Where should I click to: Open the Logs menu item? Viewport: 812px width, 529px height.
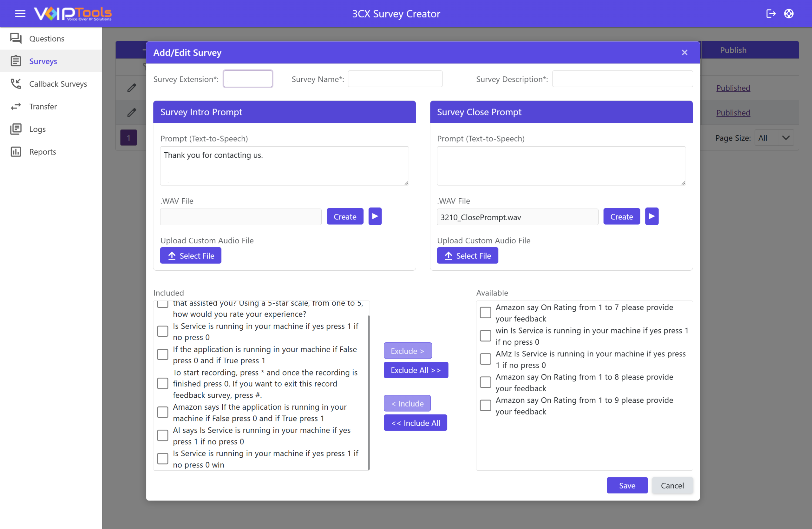(51, 129)
